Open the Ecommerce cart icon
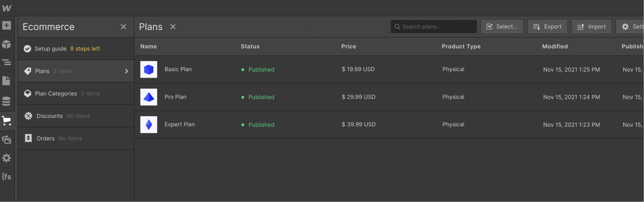The width and height of the screenshot is (644, 202). pos(6,121)
